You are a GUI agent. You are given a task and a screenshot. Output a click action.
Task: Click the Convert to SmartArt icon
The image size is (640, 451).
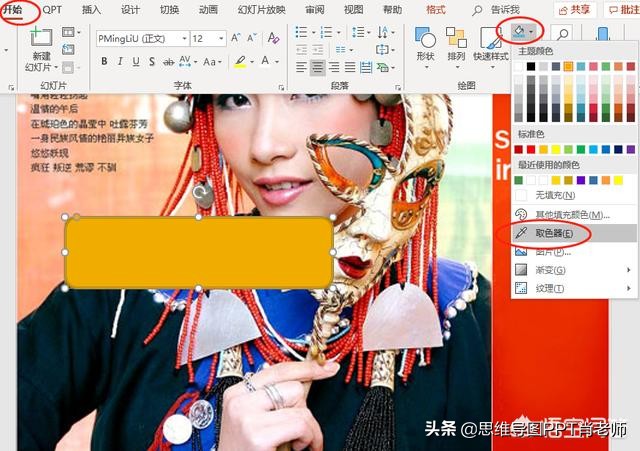382,67
